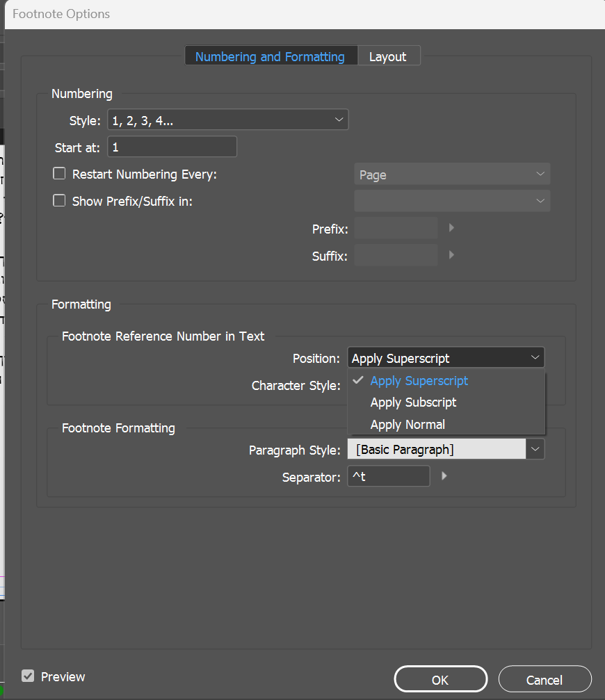Click the Start at number field
The width and height of the screenshot is (605, 700).
pyautogui.click(x=172, y=147)
